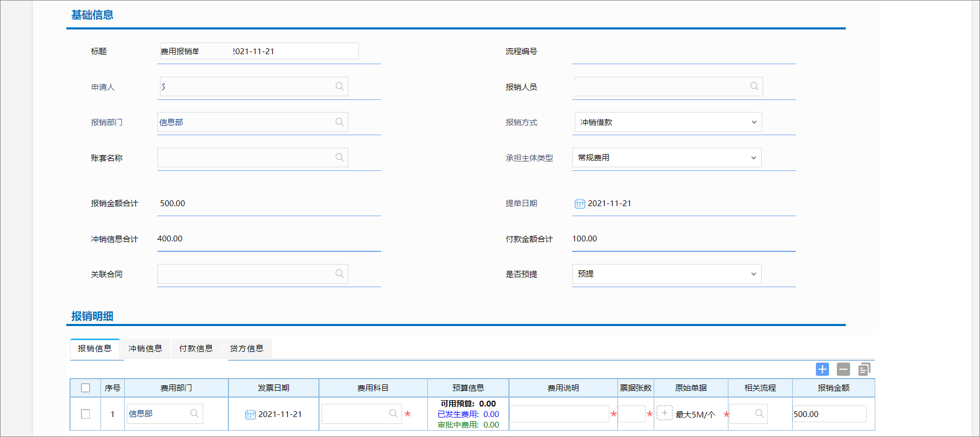
Task: Click the 报销金额 field showing 500.00
Action: 829,414
